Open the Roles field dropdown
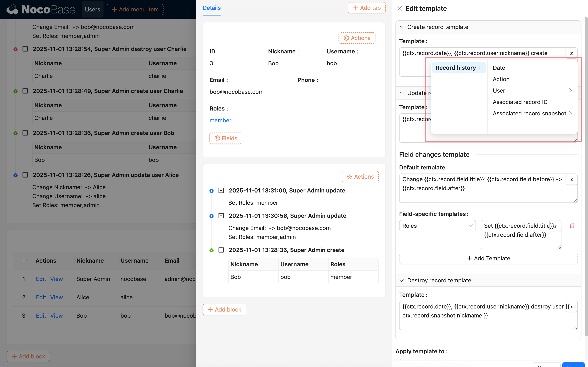The width and height of the screenshot is (588, 367). coord(437,226)
